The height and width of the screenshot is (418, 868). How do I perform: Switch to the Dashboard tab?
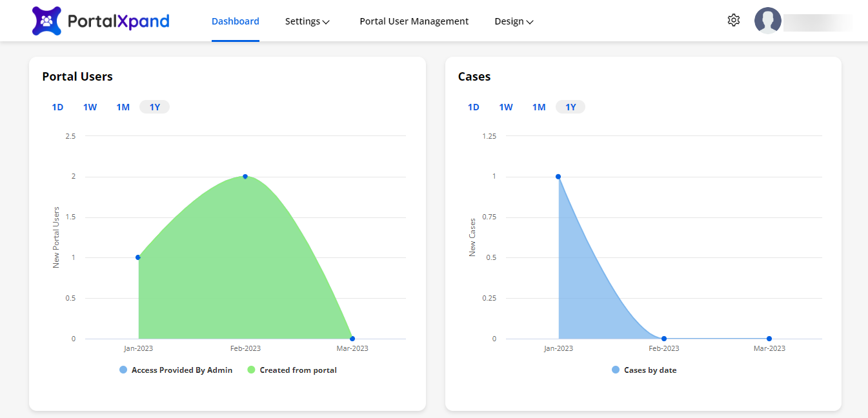point(235,21)
